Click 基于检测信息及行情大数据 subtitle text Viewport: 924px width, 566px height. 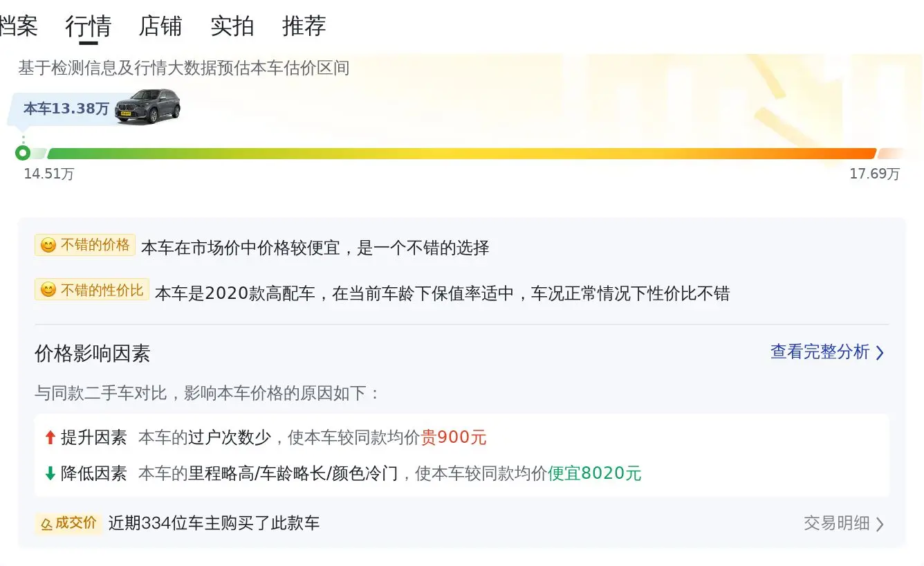click(184, 68)
